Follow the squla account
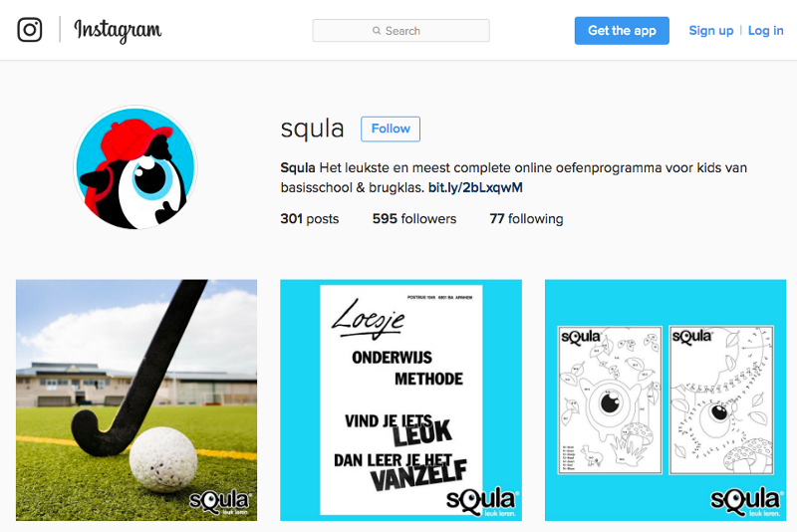The width and height of the screenshot is (797, 532). pyautogui.click(x=391, y=129)
